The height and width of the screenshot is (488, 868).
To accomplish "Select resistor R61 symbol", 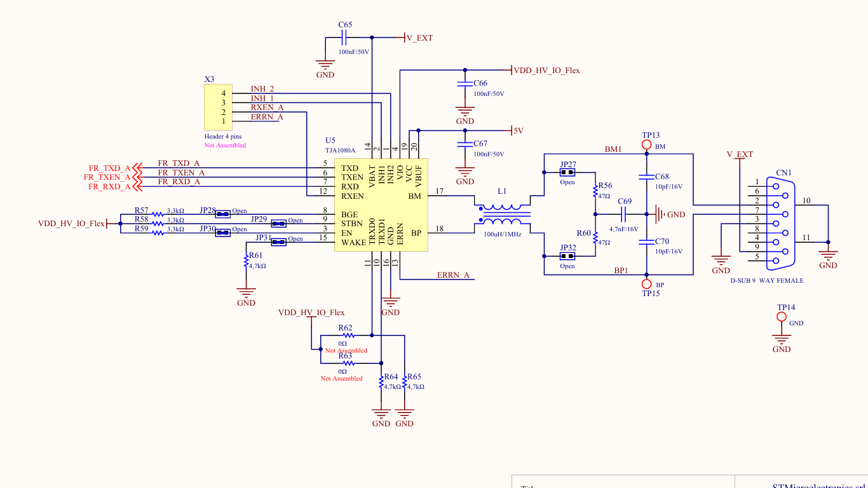I will pyautogui.click(x=246, y=261).
